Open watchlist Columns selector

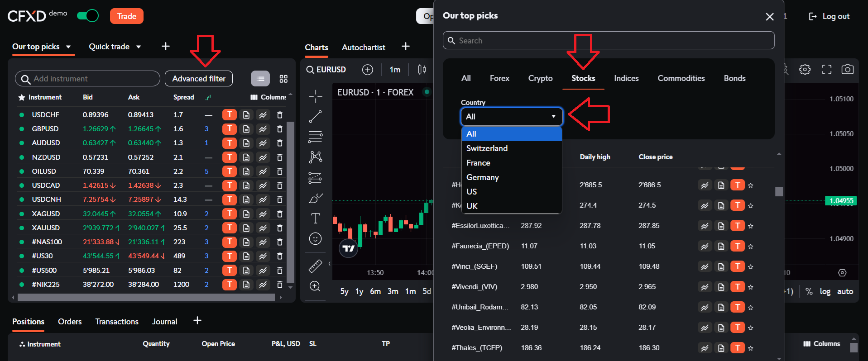point(269,97)
